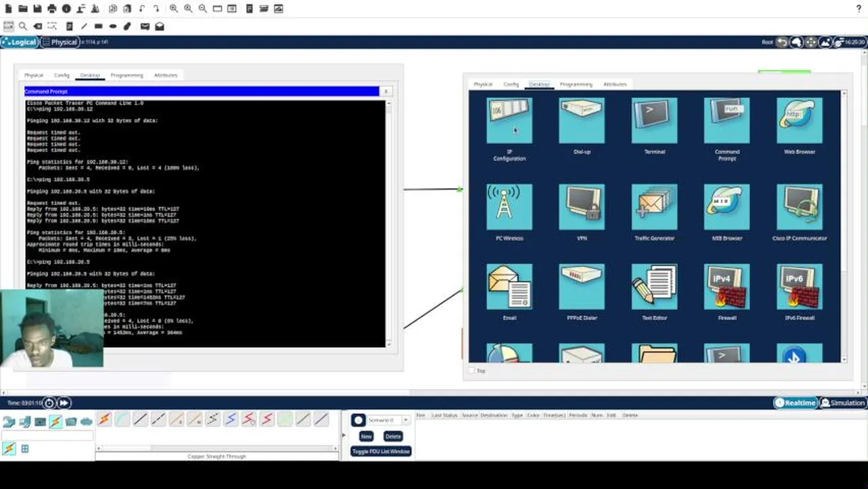Open Config tab in left window
868x489 pixels.
(x=62, y=75)
